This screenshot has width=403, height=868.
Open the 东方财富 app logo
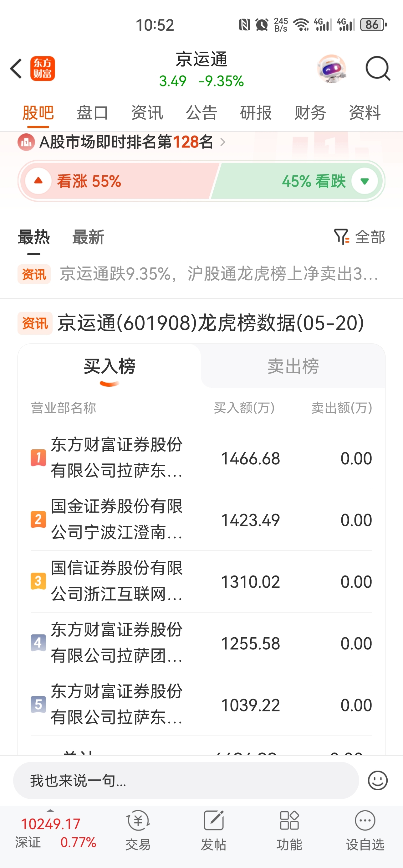coord(43,69)
